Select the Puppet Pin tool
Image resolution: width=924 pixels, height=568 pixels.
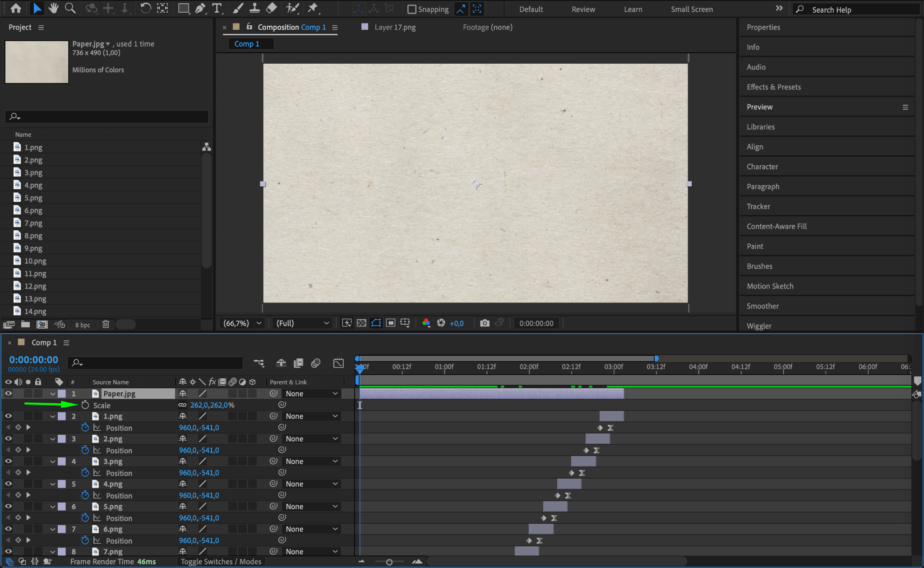[313, 8]
